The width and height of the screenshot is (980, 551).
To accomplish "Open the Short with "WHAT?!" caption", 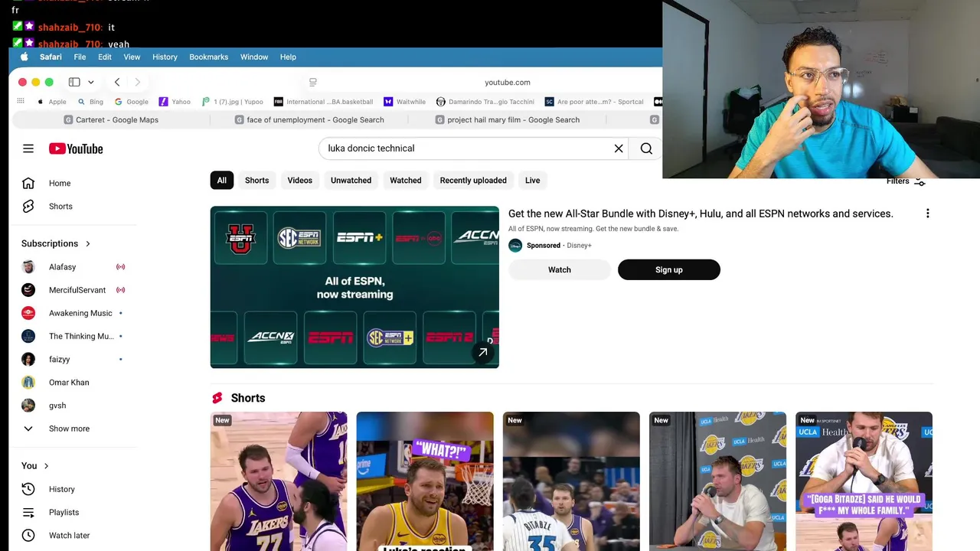I will tap(425, 481).
